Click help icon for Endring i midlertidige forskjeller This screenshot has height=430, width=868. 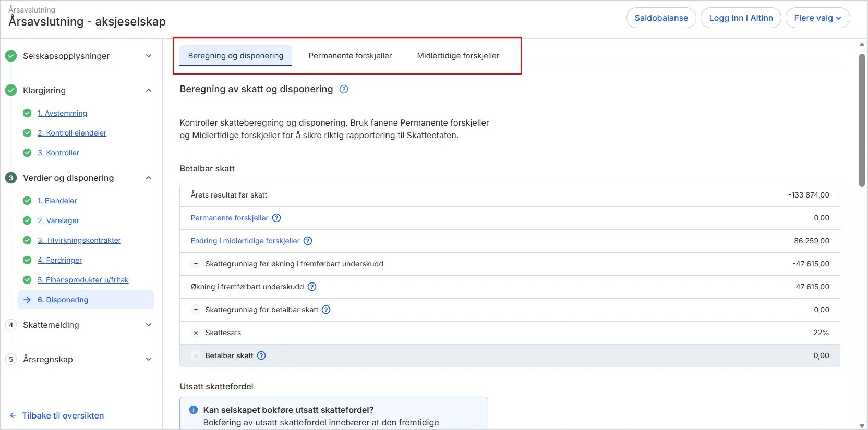coord(308,241)
